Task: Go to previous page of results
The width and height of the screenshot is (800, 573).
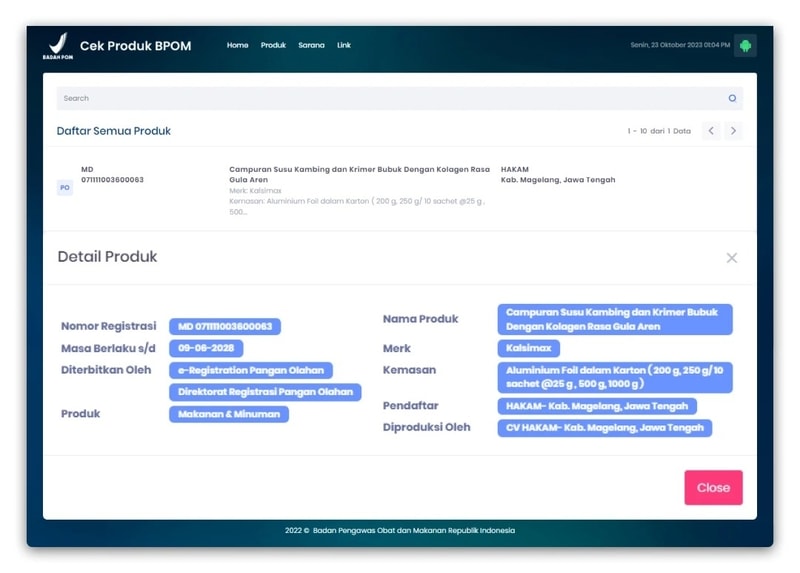Action: tap(711, 131)
